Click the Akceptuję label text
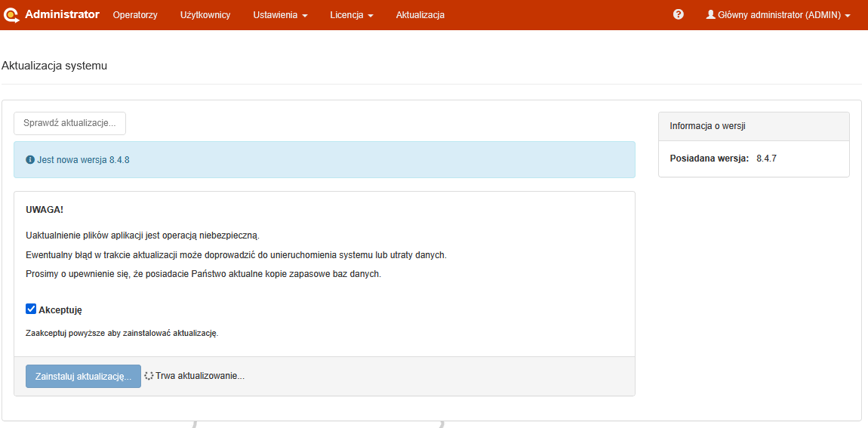Screen dimensions: 868x428 click(x=60, y=309)
